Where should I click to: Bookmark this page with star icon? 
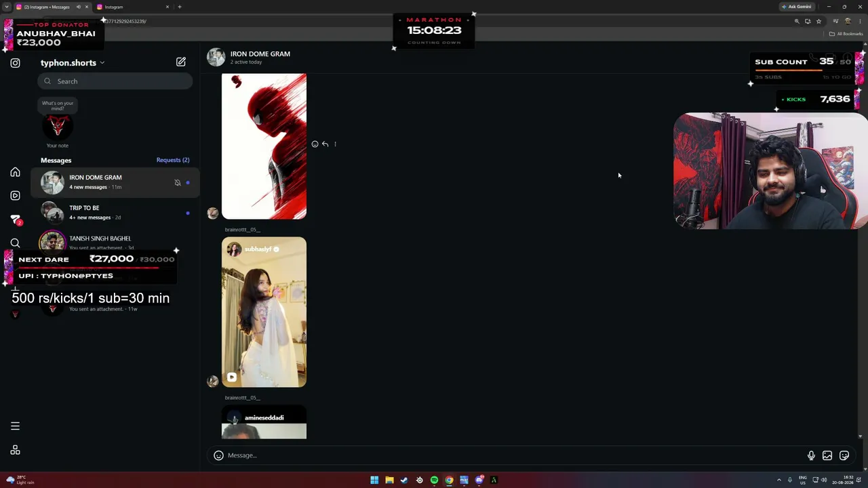pos(818,21)
